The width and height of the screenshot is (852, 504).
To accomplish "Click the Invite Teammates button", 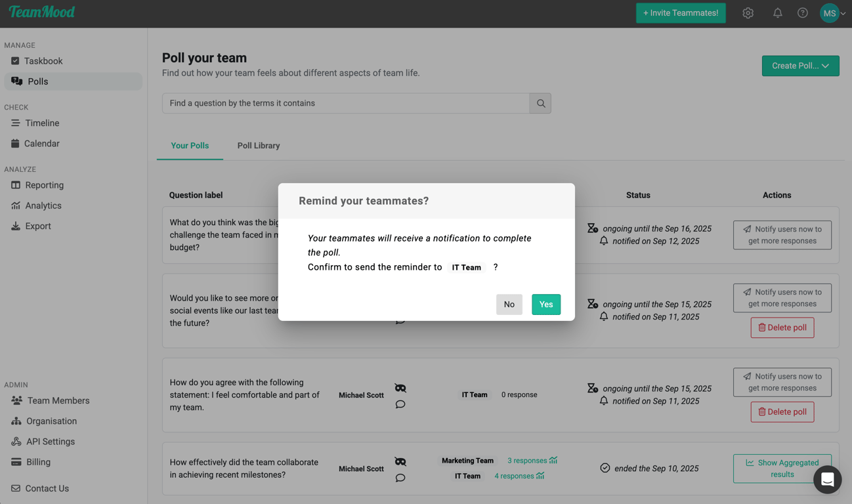I will (x=680, y=13).
